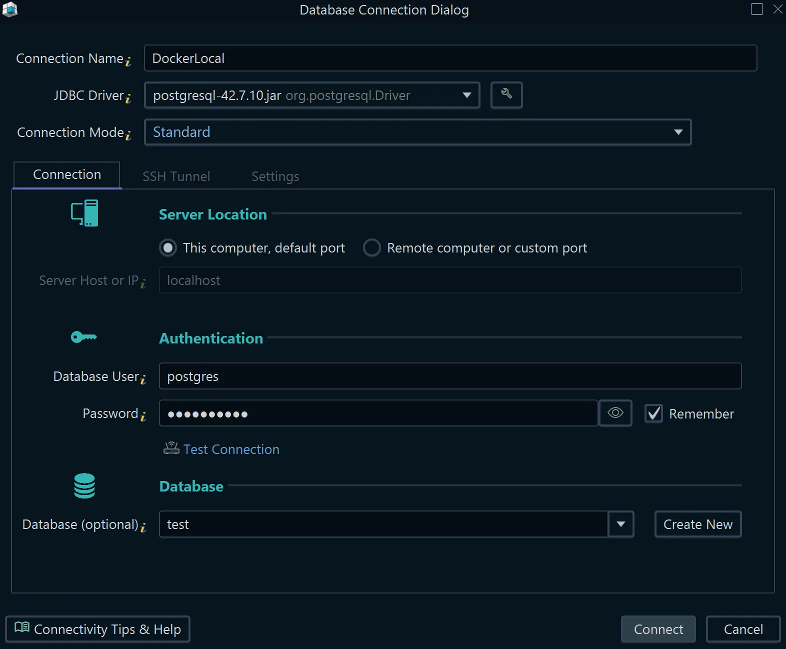Click the plug icon beside Test Connection
This screenshot has height=649, width=786.
[x=171, y=448]
